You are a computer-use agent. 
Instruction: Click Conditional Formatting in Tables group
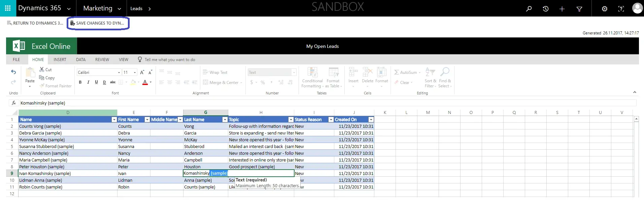click(x=312, y=78)
